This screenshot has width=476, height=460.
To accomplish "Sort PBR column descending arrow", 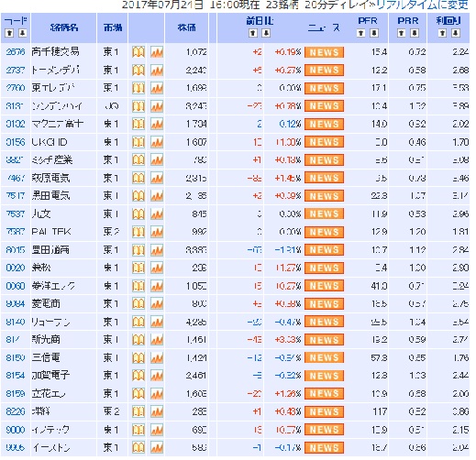I will click(415, 33).
